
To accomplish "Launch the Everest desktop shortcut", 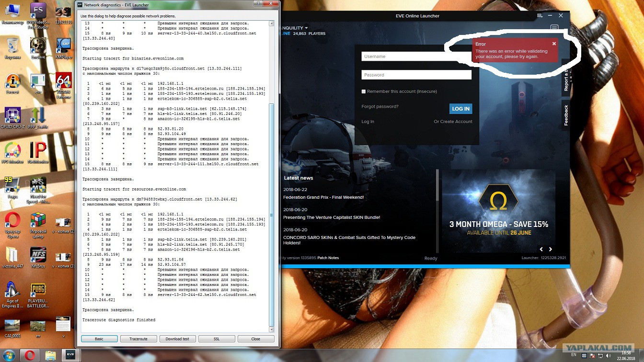I will click(12, 84).
